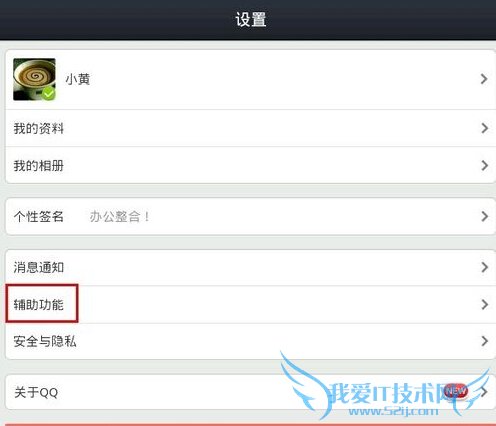The image size is (496, 426).
Task: Tap the red NEW badge on 关于QQ
Action: click(x=456, y=391)
